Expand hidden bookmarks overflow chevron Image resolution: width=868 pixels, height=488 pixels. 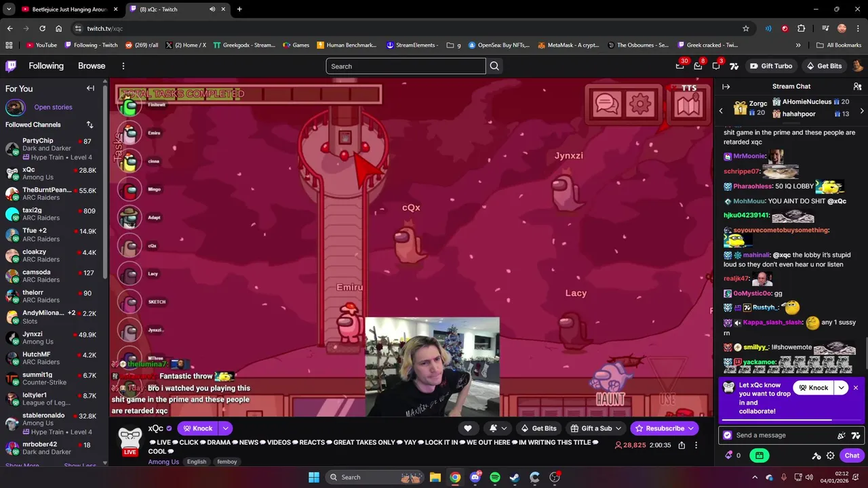coord(797,45)
